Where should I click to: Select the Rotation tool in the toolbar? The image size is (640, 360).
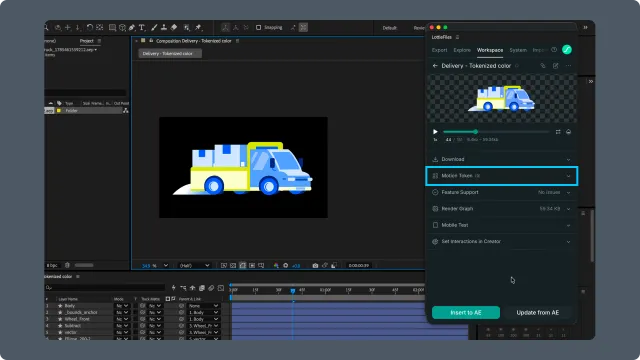[x=89, y=27]
